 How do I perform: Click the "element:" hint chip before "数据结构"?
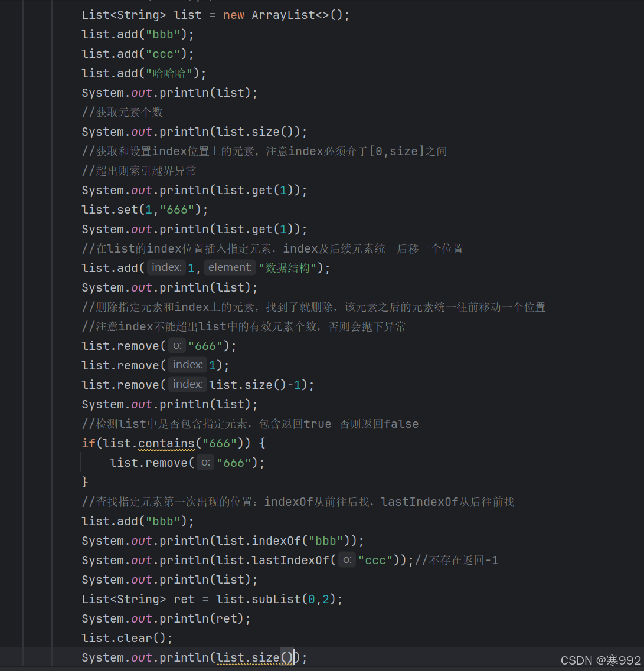click(x=229, y=267)
